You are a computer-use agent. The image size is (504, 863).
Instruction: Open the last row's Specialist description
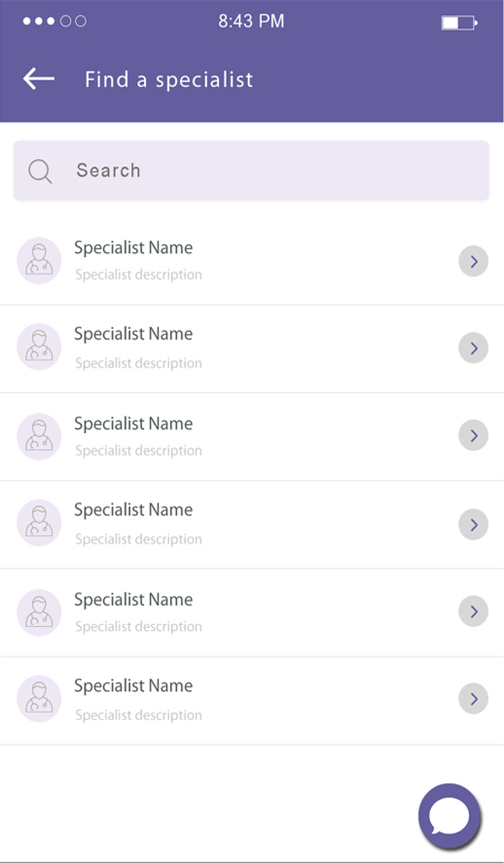139,715
